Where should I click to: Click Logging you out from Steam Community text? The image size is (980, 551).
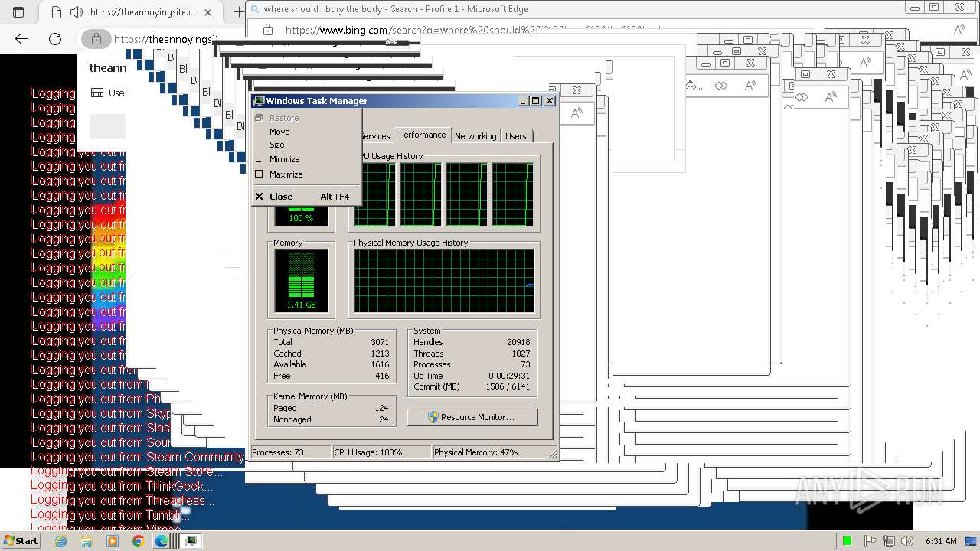(x=138, y=458)
